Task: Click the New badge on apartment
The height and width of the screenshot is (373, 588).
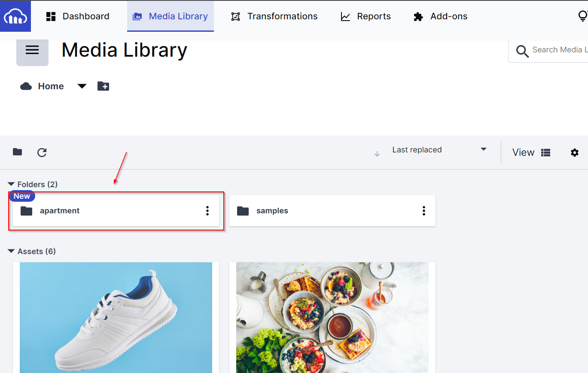Action: pyautogui.click(x=22, y=196)
